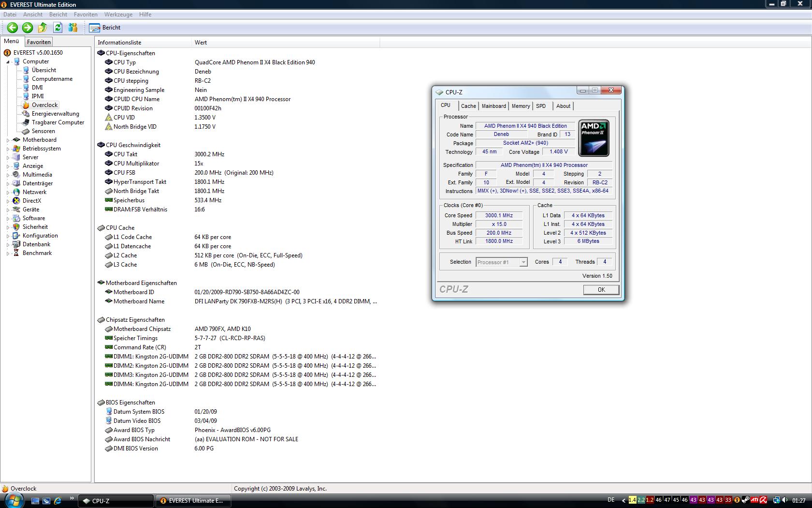Click the DE language indicator

coord(611,500)
